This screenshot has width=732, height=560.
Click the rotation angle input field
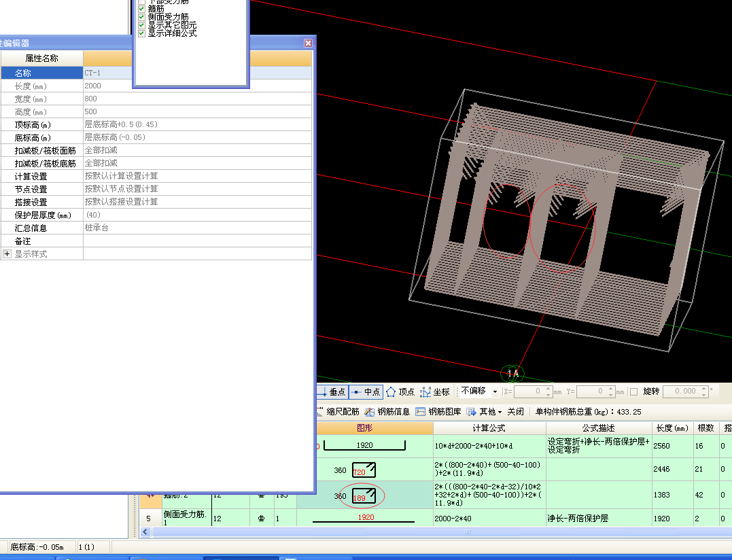(x=681, y=391)
